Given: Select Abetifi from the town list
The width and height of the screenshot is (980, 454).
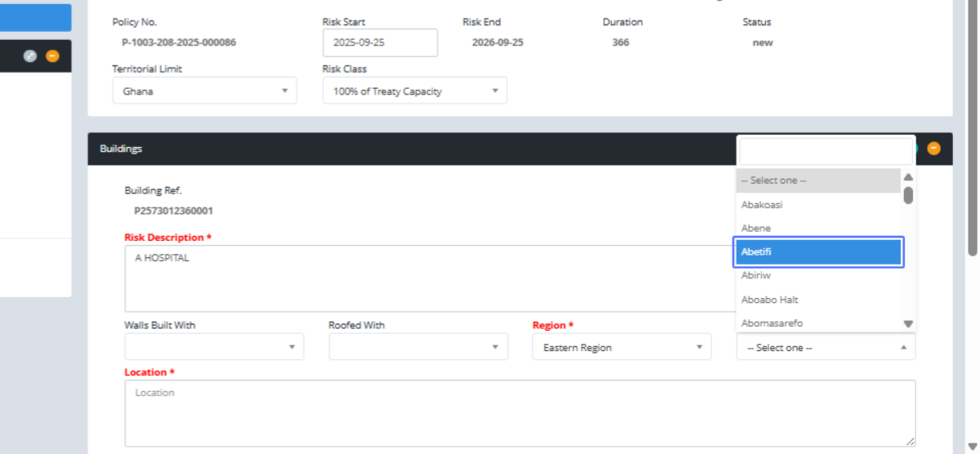Looking at the screenshot, I should 818,251.
